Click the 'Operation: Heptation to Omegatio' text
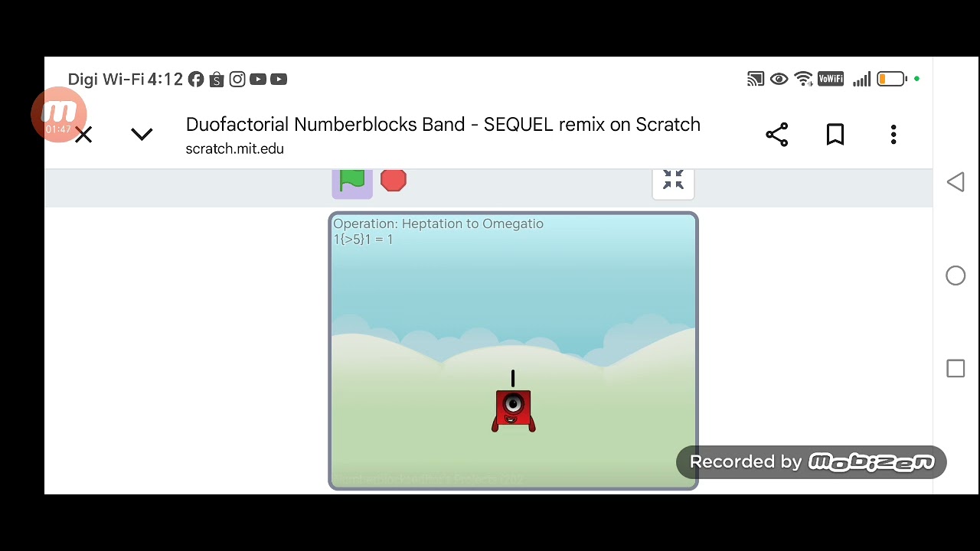Viewport: 980px width, 551px height. [x=438, y=223]
